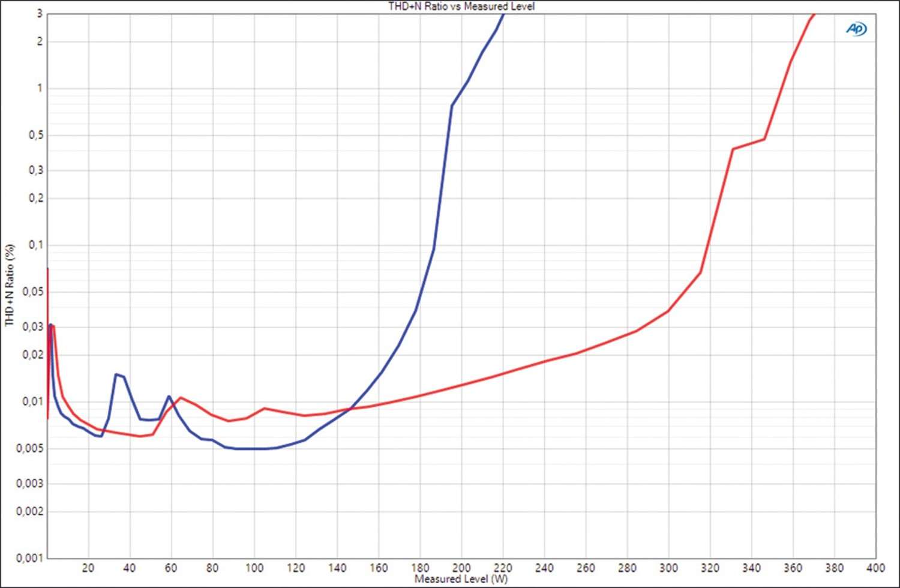Viewport: 900px width, 588px height.
Task: Click the X-axis label Measured Level (W)
Action: point(461,579)
